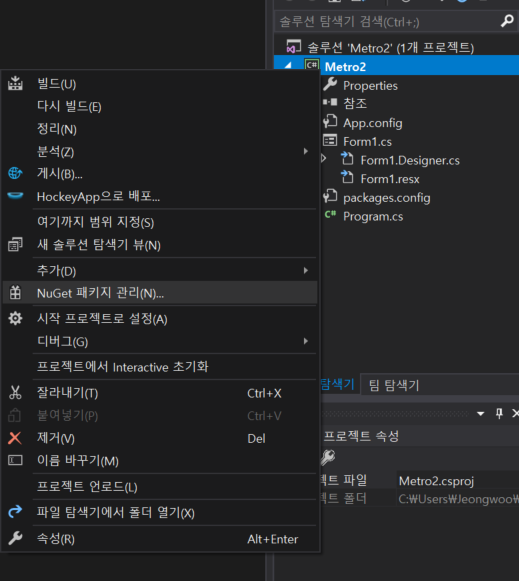Viewport: 519px width, 581px height.
Task: Select App.config in Solution Explorer
Action: pyautogui.click(x=372, y=123)
